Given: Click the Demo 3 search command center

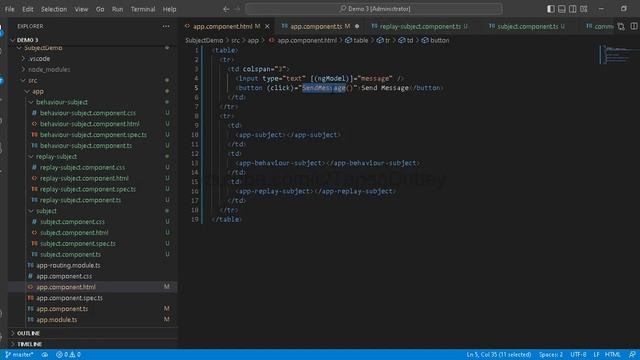Looking at the screenshot, I should click(x=374, y=9).
